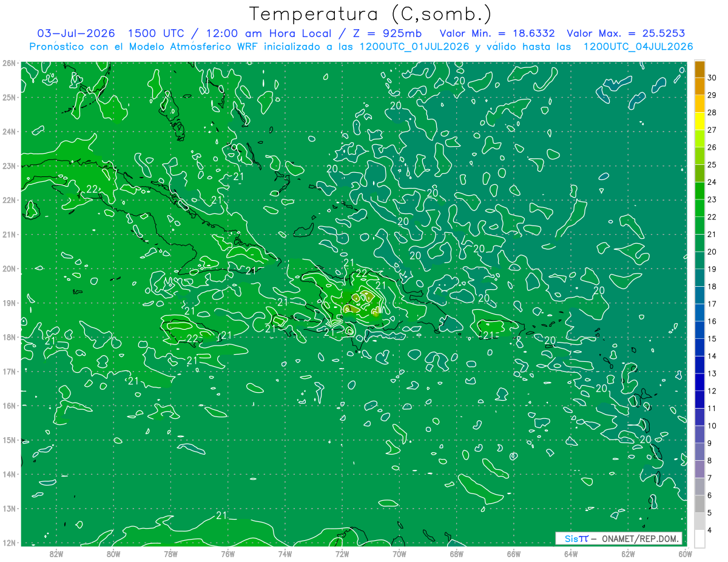Click legend value '18'
This screenshot has height=562, width=728.
pos(712,287)
